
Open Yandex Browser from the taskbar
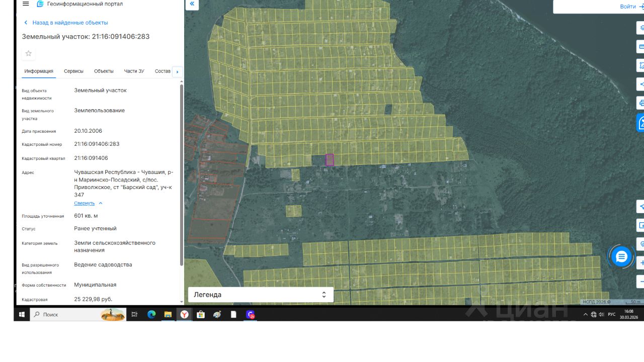tap(185, 314)
